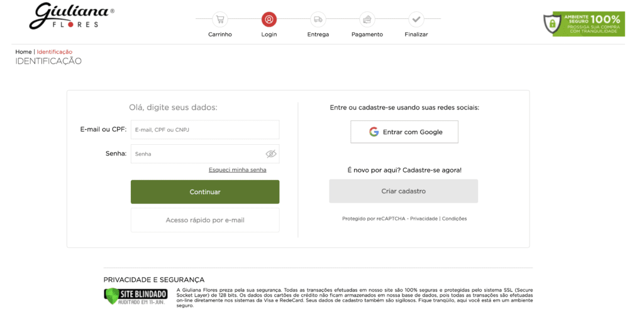Go to Home breadcrumb link
Viewport: 644px width, 318px height.
pyautogui.click(x=23, y=52)
